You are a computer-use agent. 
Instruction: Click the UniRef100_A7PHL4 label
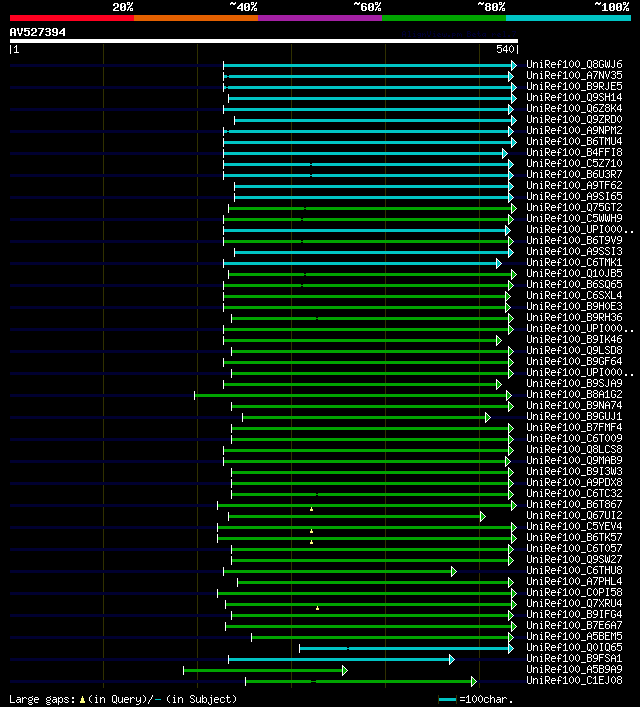point(574,581)
